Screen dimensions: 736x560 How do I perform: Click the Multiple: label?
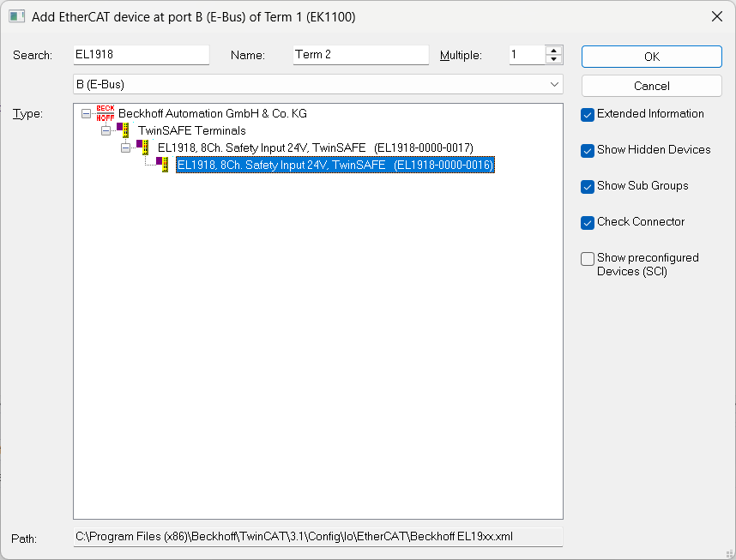461,56
